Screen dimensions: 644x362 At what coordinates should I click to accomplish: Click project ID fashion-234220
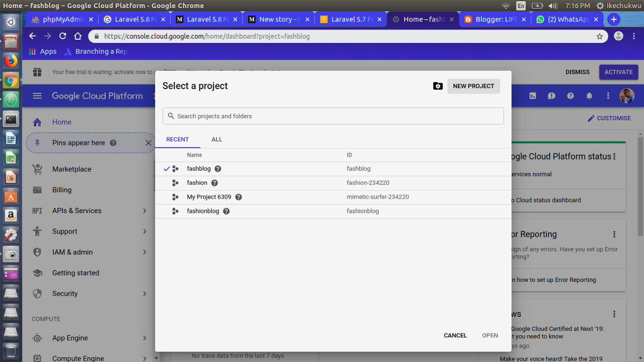pos(368,183)
